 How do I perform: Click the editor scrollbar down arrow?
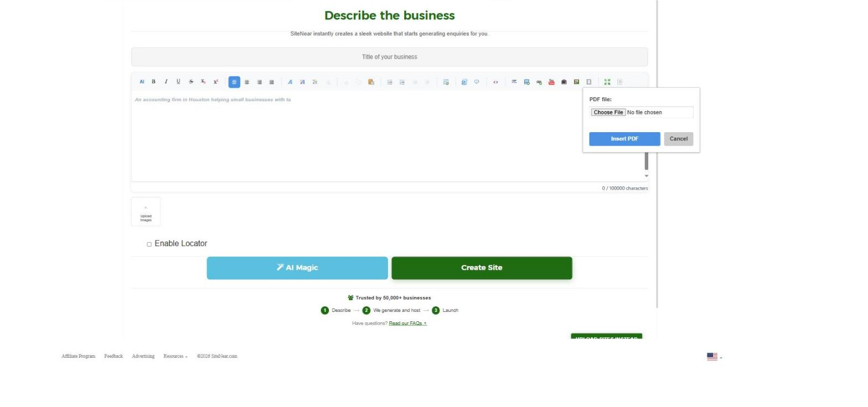coord(646,176)
